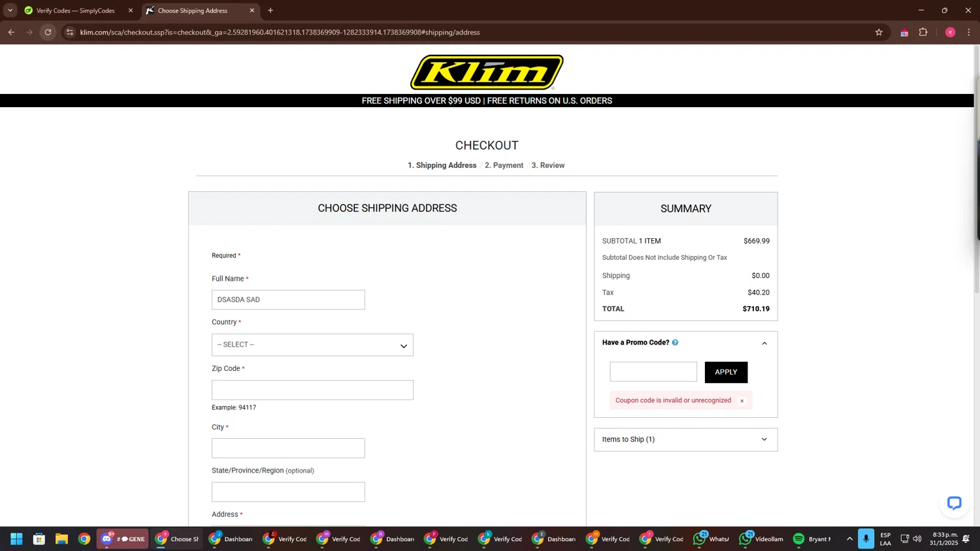Open Google Chrome pinned taskbar icon

coord(84,539)
